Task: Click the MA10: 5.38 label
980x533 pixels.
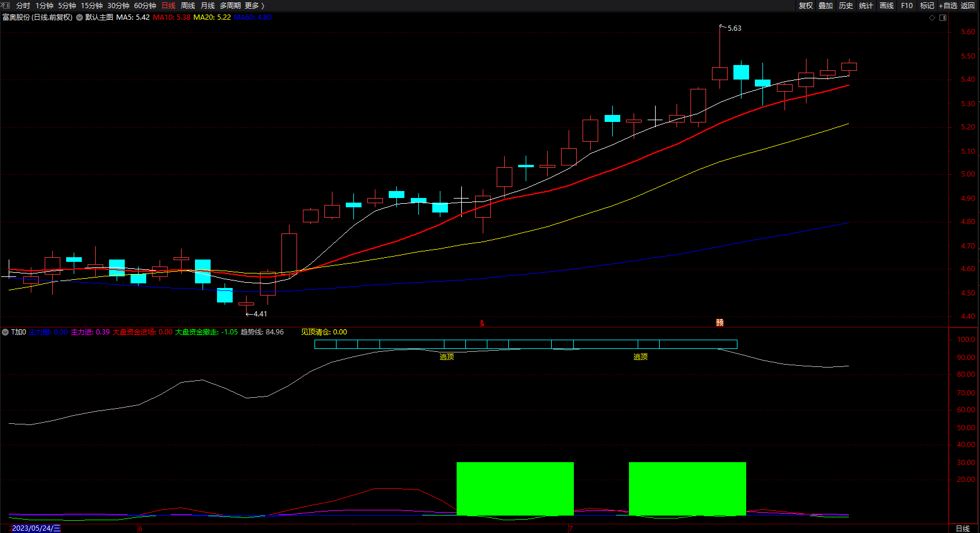Action: coord(172,17)
